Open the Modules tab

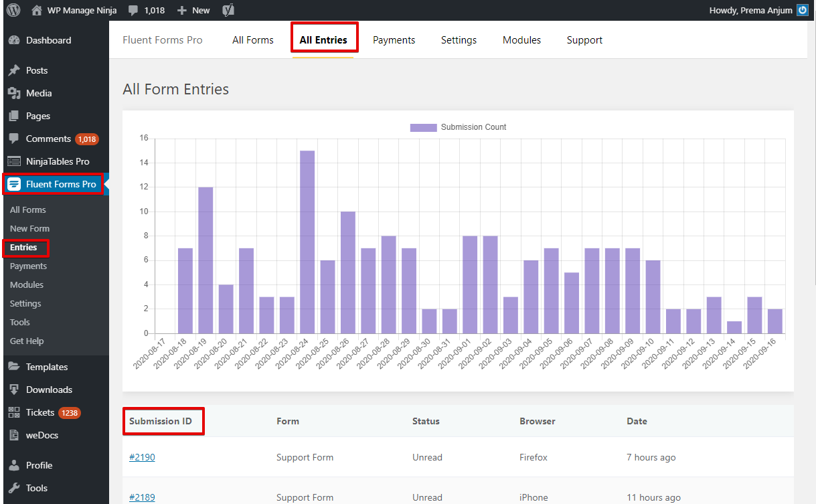pyautogui.click(x=521, y=40)
